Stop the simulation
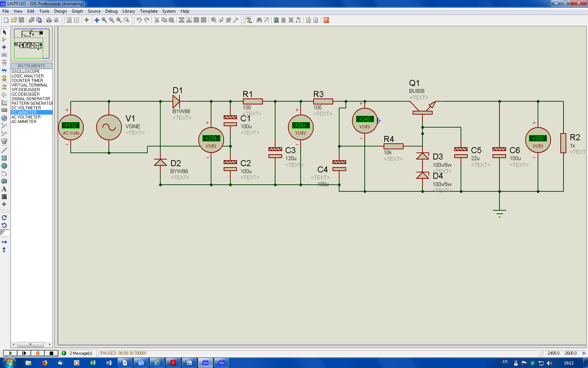588x368 pixels. tap(51, 353)
